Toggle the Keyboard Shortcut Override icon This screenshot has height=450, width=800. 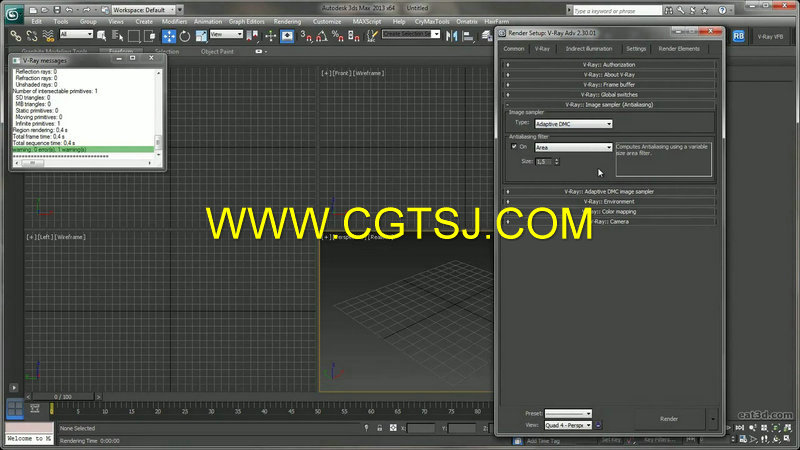[x=287, y=36]
